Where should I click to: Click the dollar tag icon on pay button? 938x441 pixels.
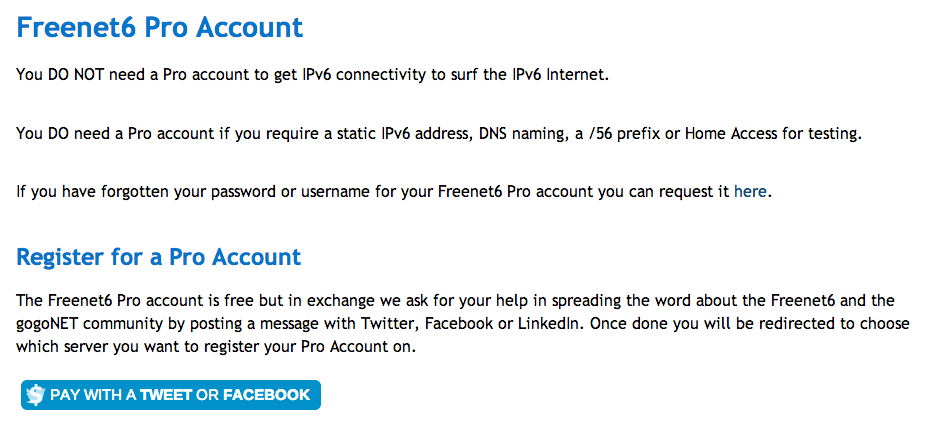point(36,395)
